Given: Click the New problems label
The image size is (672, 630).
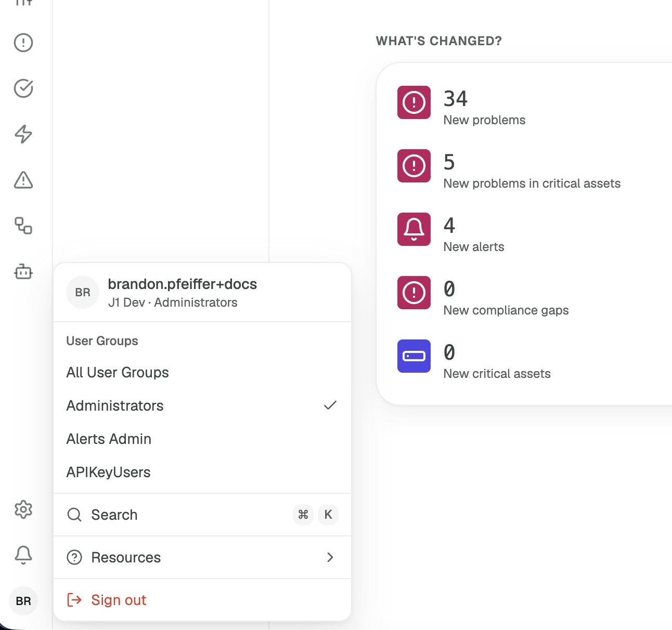Looking at the screenshot, I should 485,120.
